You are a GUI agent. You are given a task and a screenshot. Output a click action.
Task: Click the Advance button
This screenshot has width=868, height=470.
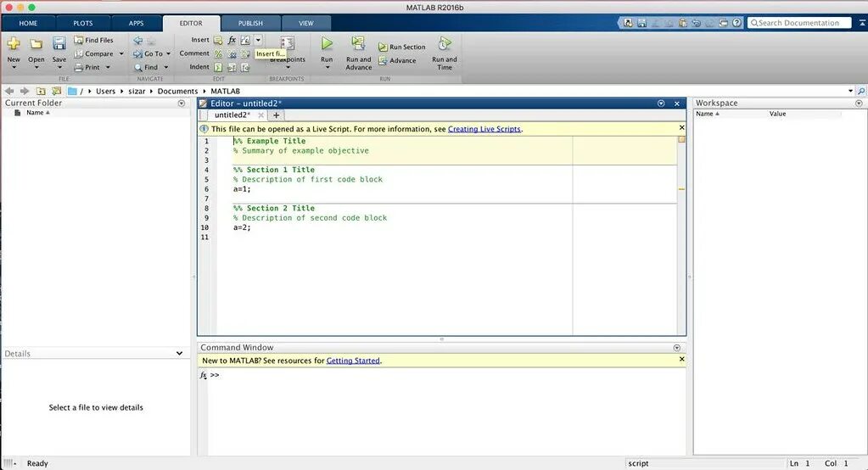click(397, 61)
